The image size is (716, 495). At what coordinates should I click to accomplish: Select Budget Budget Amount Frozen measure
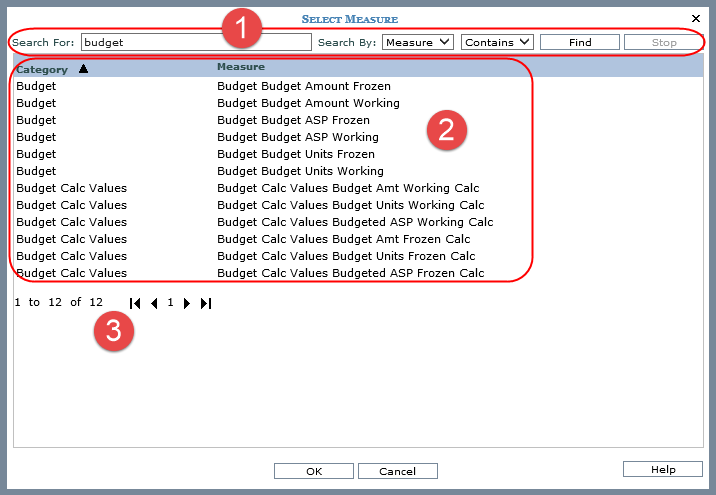click(x=303, y=86)
